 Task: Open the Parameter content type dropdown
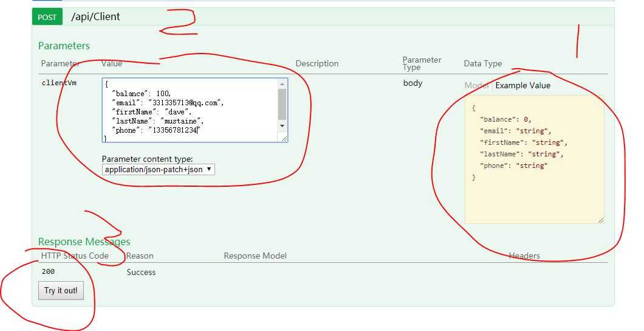158,169
